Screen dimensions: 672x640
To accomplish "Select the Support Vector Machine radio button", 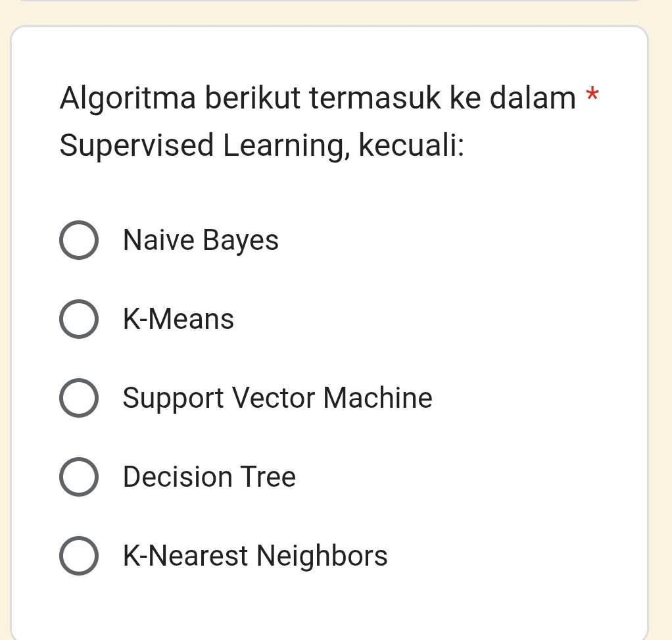I will [79, 398].
